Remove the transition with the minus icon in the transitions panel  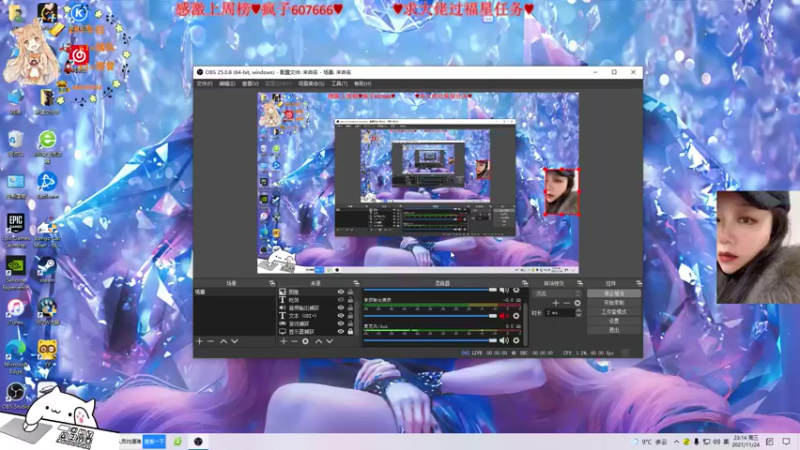coord(566,303)
